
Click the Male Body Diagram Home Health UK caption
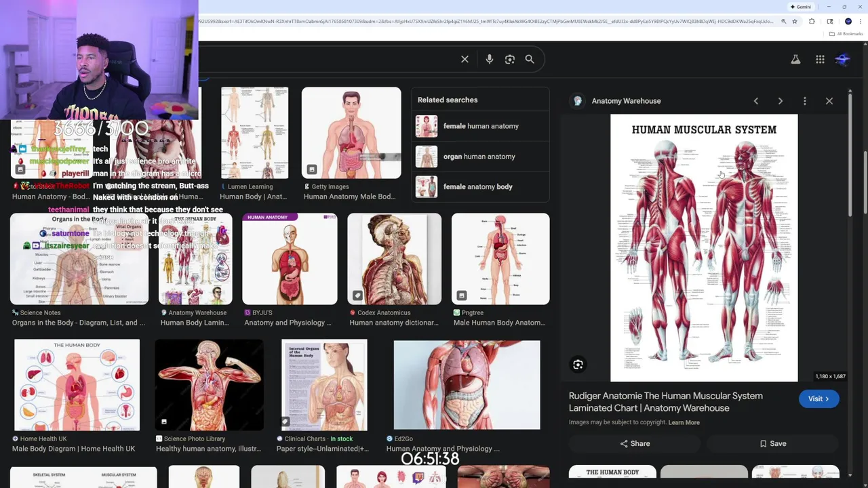pos(73,449)
